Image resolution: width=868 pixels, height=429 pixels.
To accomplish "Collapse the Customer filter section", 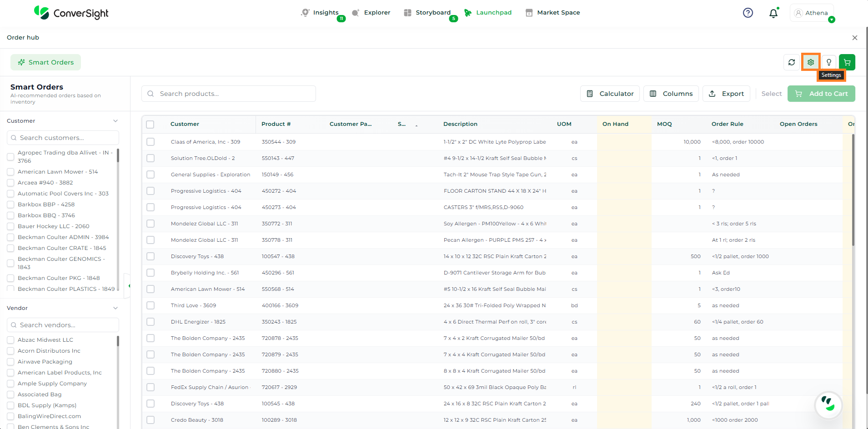I will point(115,121).
